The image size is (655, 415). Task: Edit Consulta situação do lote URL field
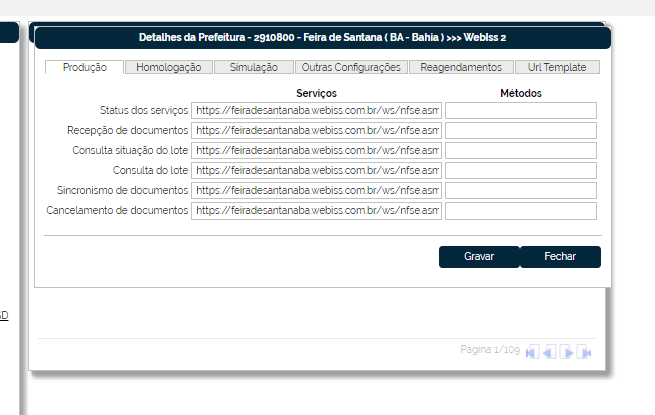pos(317,150)
